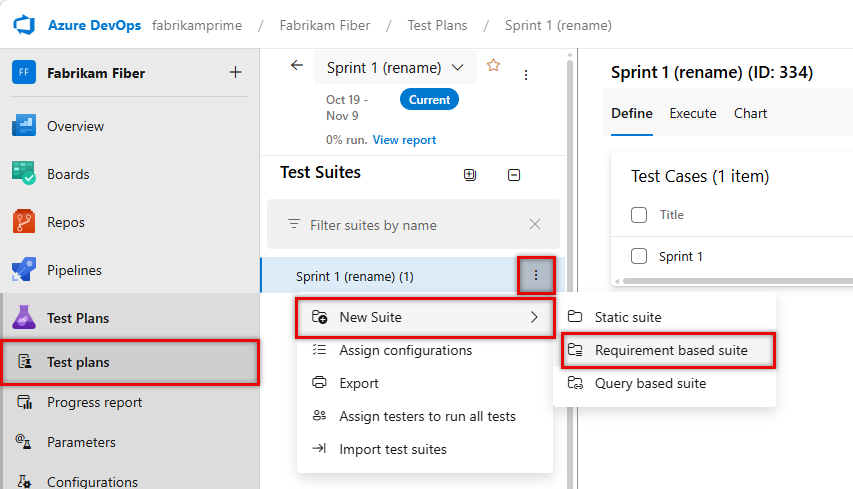Toggle select-all checkbox beside Title

click(x=639, y=215)
